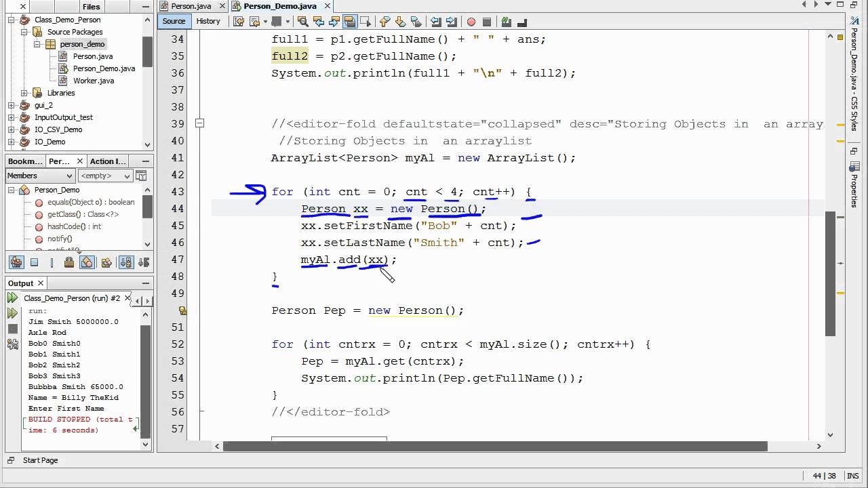The height and width of the screenshot is (488, 868).
Task: Collapse Source Packages node
Action: pos(24,32)
